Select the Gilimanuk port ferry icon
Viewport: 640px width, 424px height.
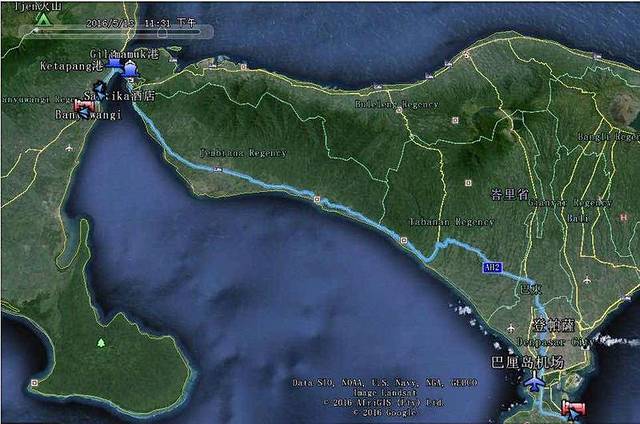[x=130, y=67]
